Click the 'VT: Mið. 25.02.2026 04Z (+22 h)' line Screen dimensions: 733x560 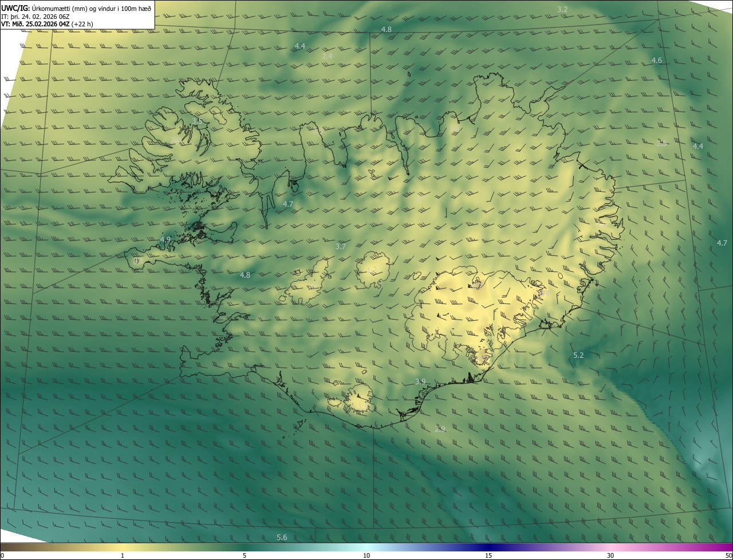[x=47, y=24]
